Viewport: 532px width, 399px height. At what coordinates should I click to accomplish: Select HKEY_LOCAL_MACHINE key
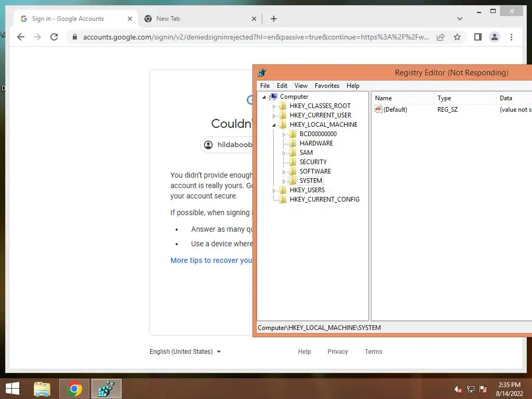point(323,125)
